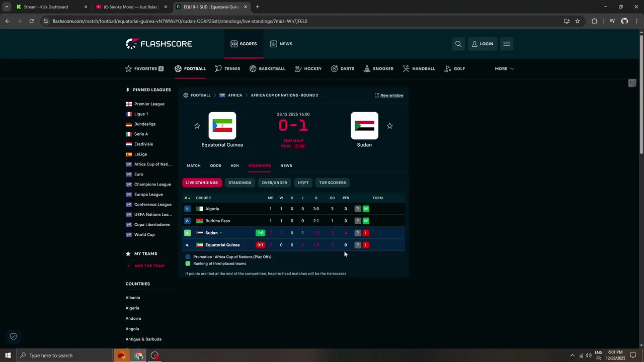Select the Top Scorers filter
Screen dimensions: 644x362
333,183
